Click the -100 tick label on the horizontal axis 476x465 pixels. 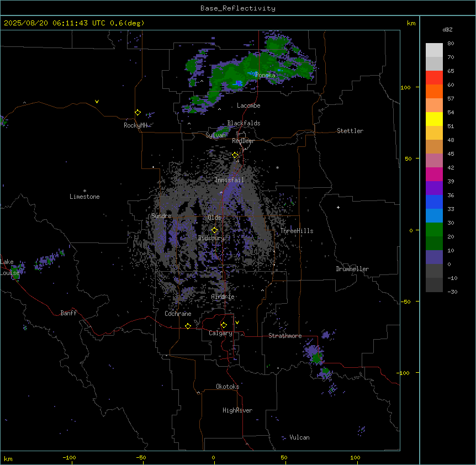tap(69, 457)
